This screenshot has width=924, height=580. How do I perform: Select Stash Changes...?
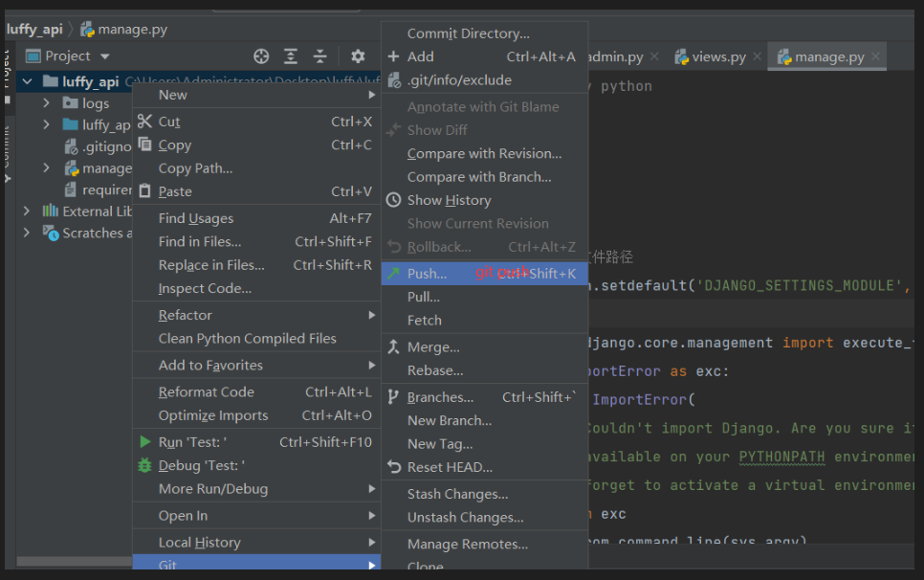click(x=485, y=494)
